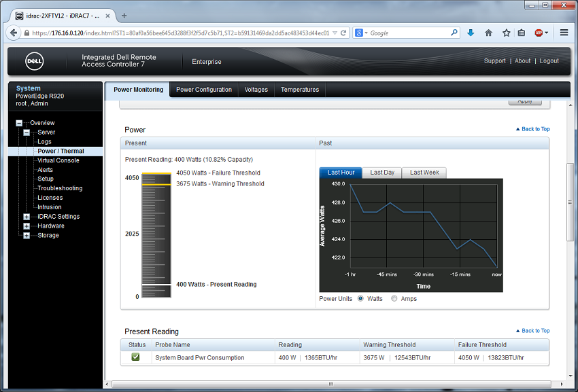Reload the page with the refresh icon
The image size is (578, 392).
[x=343, y=33]
